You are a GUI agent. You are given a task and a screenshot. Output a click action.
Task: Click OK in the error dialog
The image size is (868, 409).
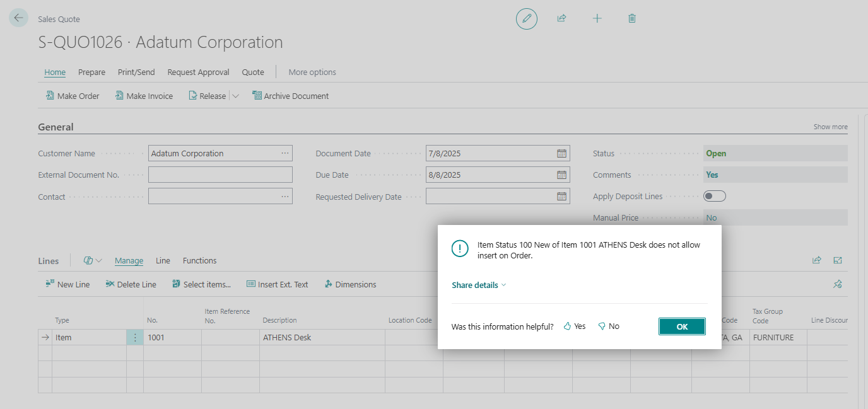click(x=682, y=326)
